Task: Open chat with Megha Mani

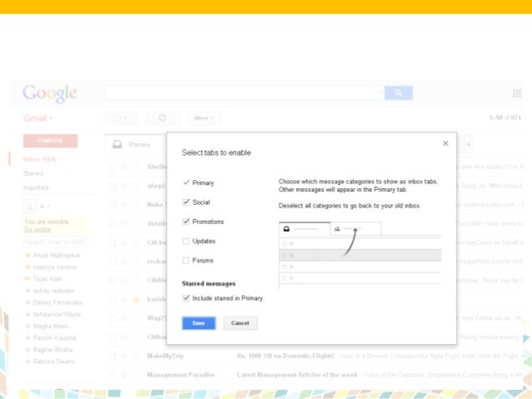Action: [x=51, y=326]
